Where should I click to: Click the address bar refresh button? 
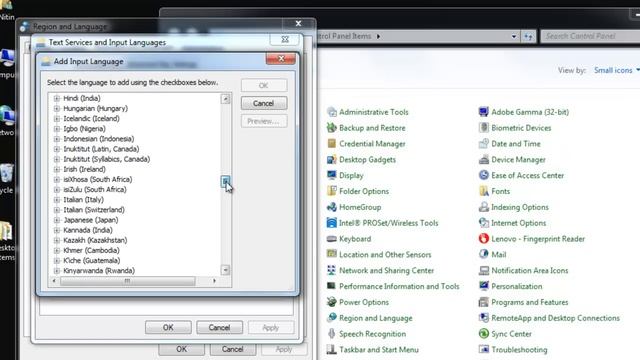[x=529, y=36]
